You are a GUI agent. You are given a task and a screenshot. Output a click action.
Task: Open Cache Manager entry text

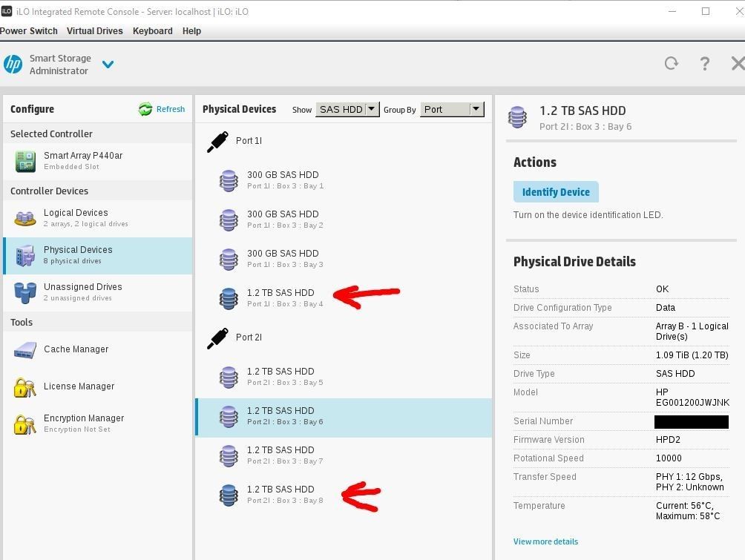pos(76,349)
